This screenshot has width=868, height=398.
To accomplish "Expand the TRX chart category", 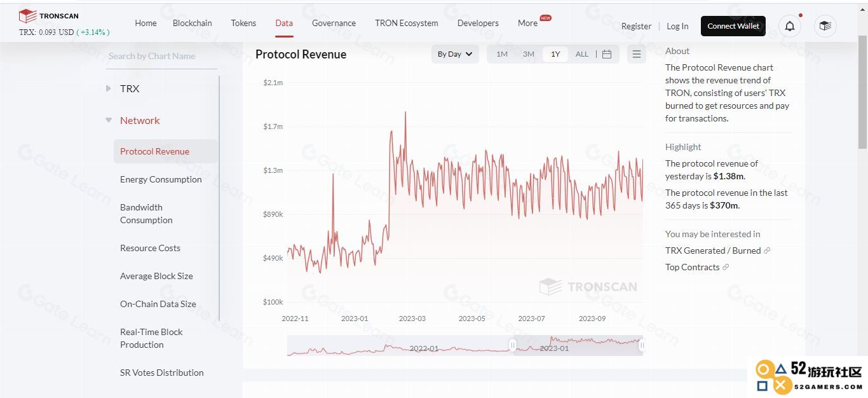I will [x=109, y=88].
